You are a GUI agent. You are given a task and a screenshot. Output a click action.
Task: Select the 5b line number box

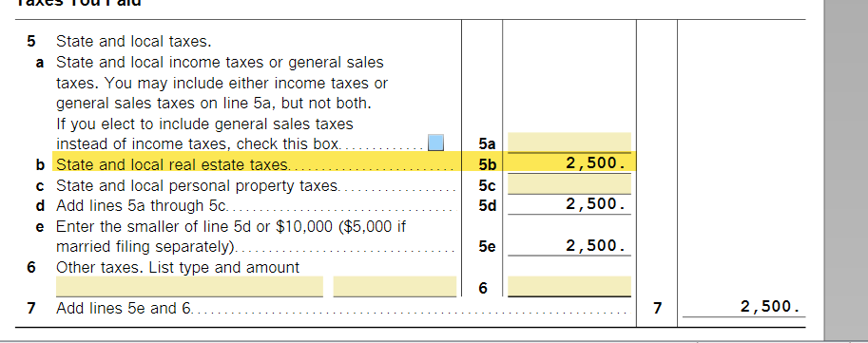(487, 165)
